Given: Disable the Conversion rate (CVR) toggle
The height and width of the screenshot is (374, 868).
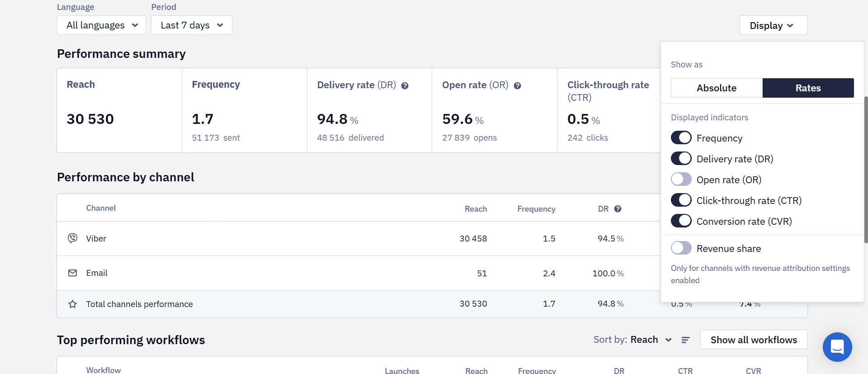Looking at the screenshot, I should (x=681, y=221).
